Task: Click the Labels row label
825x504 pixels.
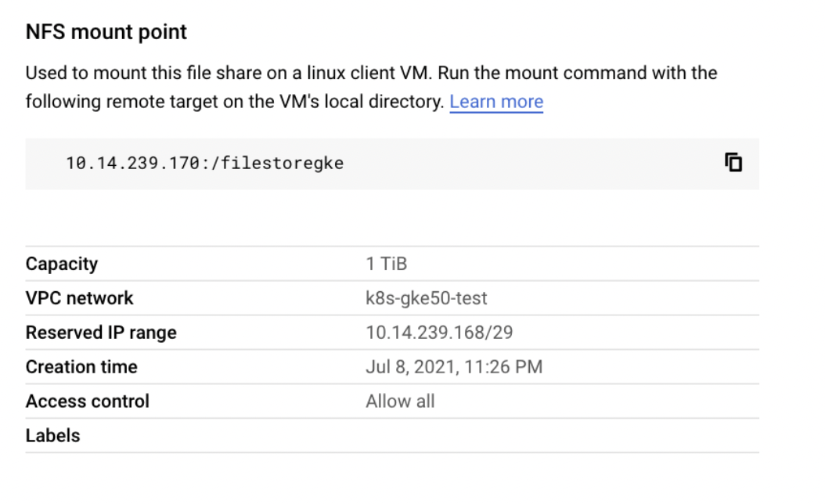Action: coord(52,436)
